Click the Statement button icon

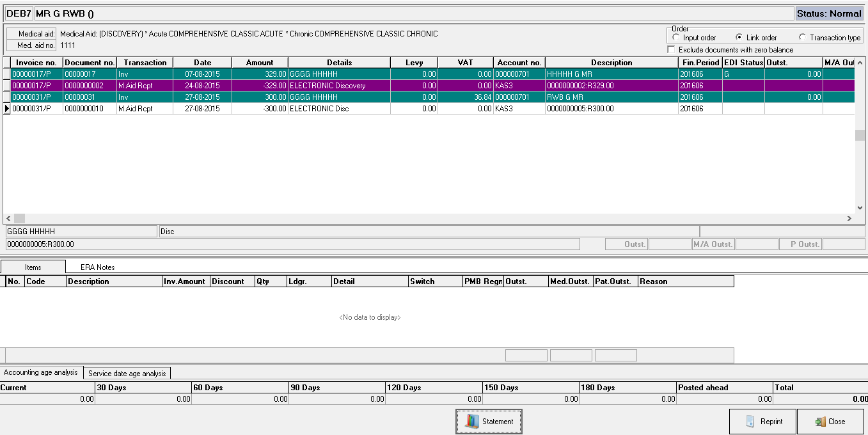coord(472,422)
